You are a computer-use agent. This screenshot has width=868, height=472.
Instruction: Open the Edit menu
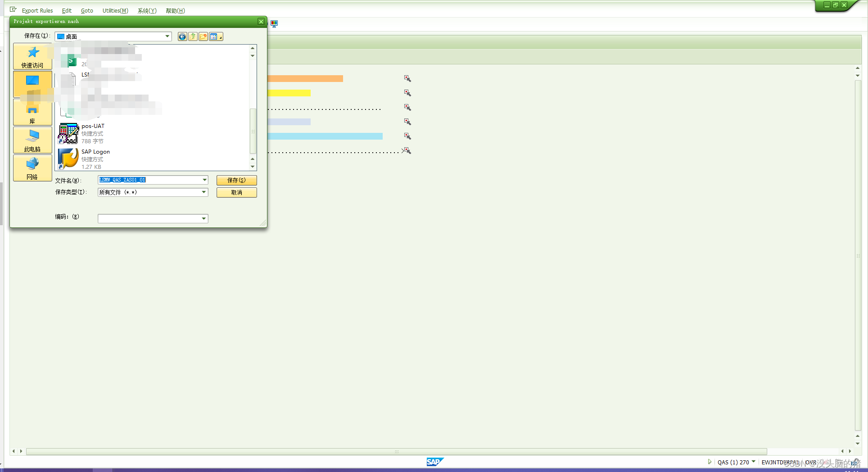pyautogui.click(x=67, y=10)
